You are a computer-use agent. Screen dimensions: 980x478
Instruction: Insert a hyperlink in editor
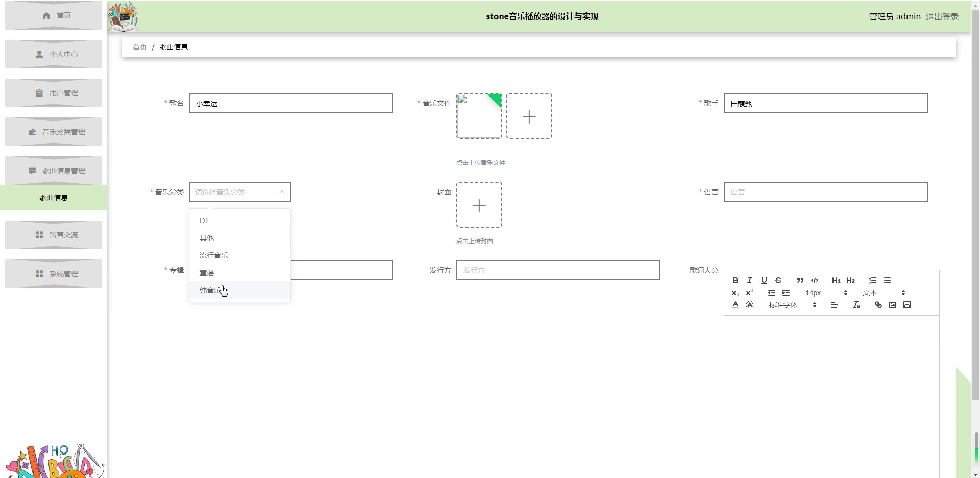click(x=878, y=305)
